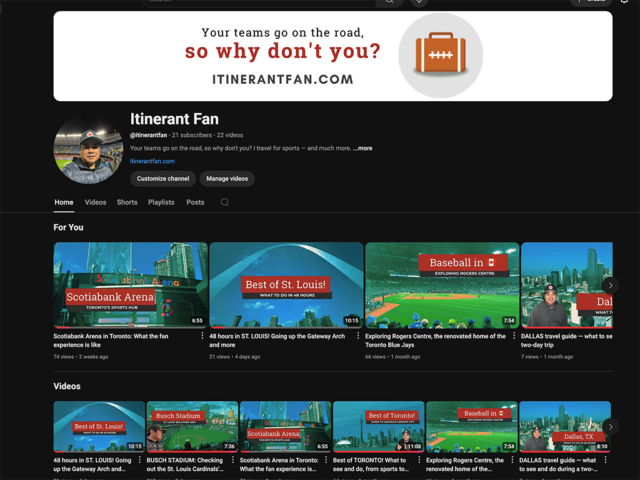This screenshot has height=480, width=640.
Task: Open Scotiabank Arena in Toronto title in Videos row
Action: tap(279, 464)
